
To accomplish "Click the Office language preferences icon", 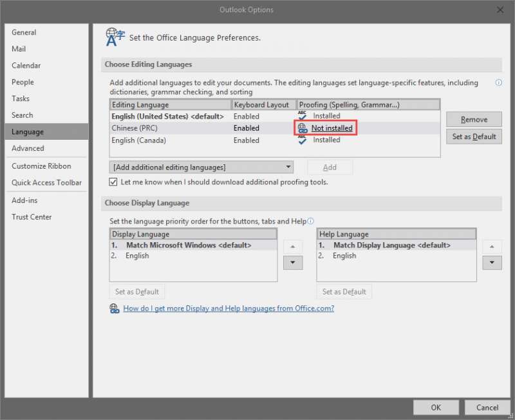I will [x=115, y=37].
